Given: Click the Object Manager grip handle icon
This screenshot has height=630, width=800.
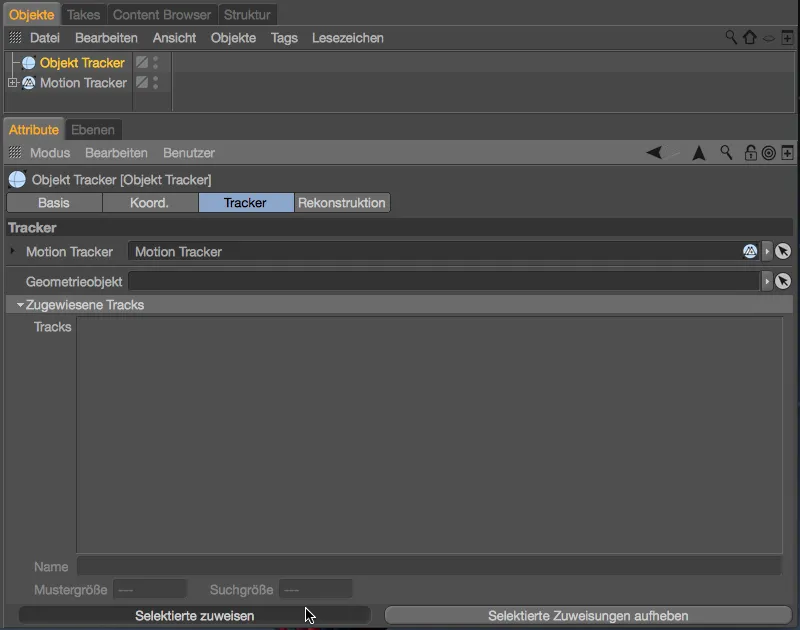Looking at the screenshot, I should pos(15,37).
